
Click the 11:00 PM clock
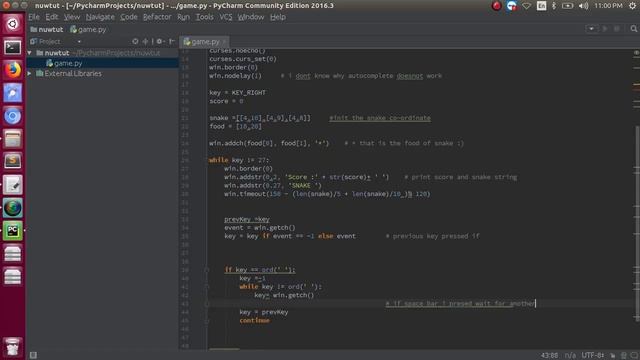coord(608,6)
